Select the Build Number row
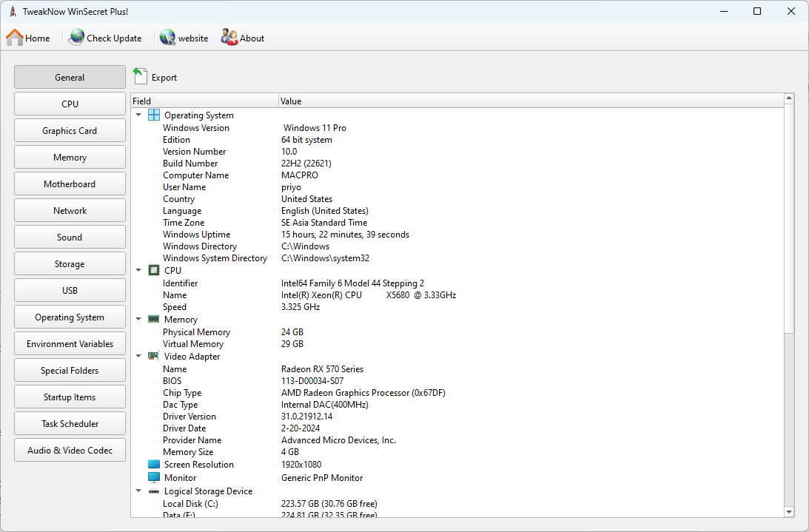 (457, 163)
